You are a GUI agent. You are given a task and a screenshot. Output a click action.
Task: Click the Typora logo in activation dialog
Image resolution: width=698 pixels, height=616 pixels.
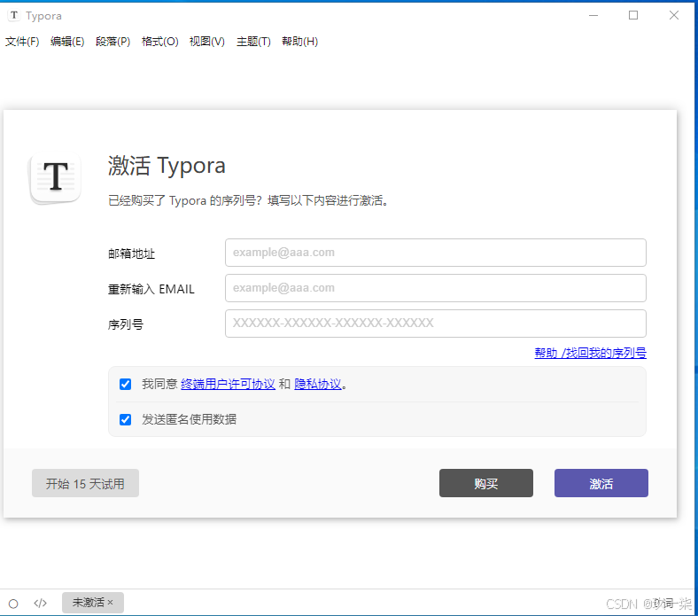[56, 178]
